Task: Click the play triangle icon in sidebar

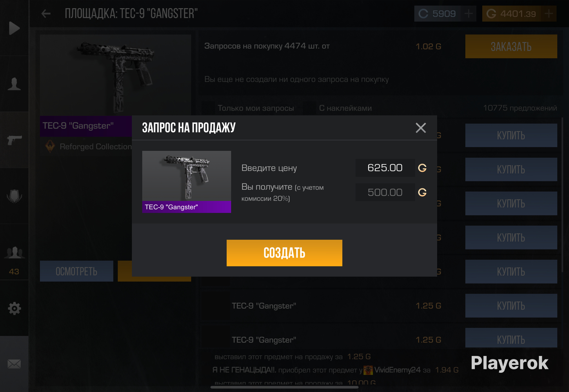Action: click(14, 28)
